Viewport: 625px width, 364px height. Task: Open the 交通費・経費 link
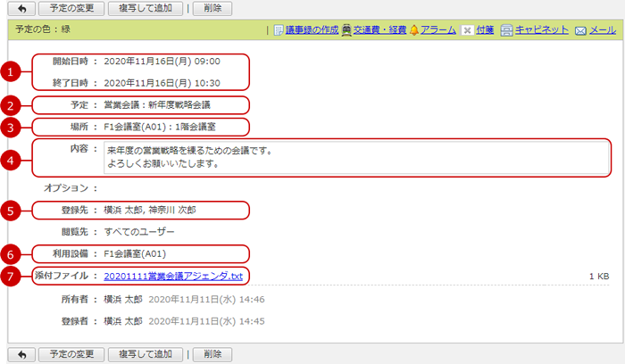(x=379, y=30)
